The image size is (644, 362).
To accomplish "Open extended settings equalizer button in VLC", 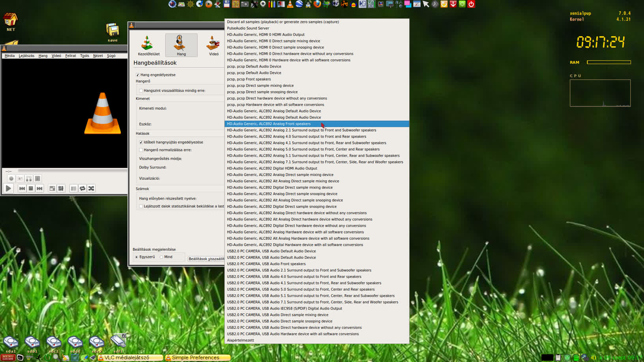I will click(61, 188).
